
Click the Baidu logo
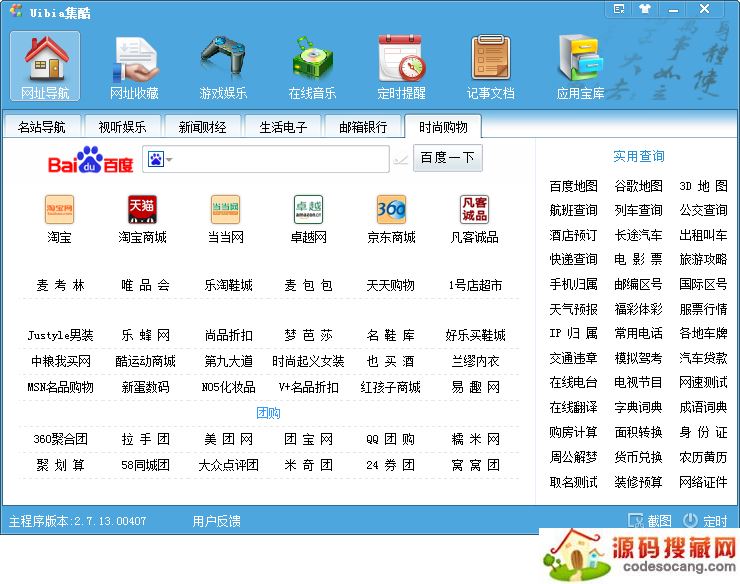(x=91, y=160)
